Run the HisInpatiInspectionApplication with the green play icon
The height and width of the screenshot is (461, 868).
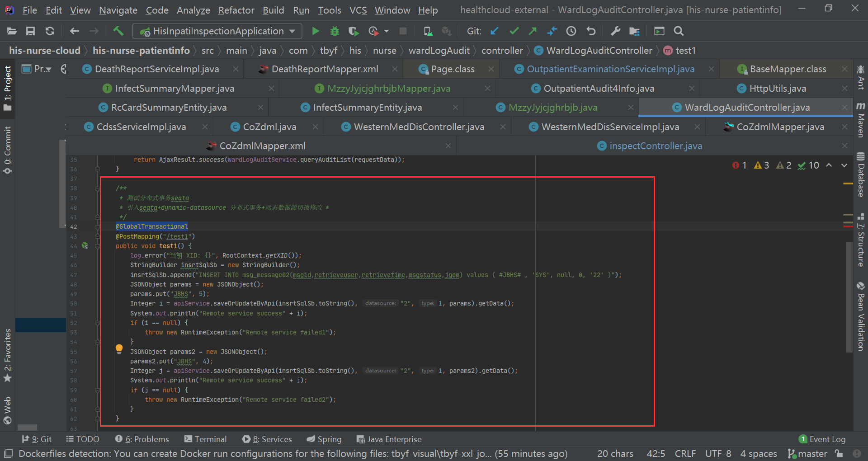(315, 31)
